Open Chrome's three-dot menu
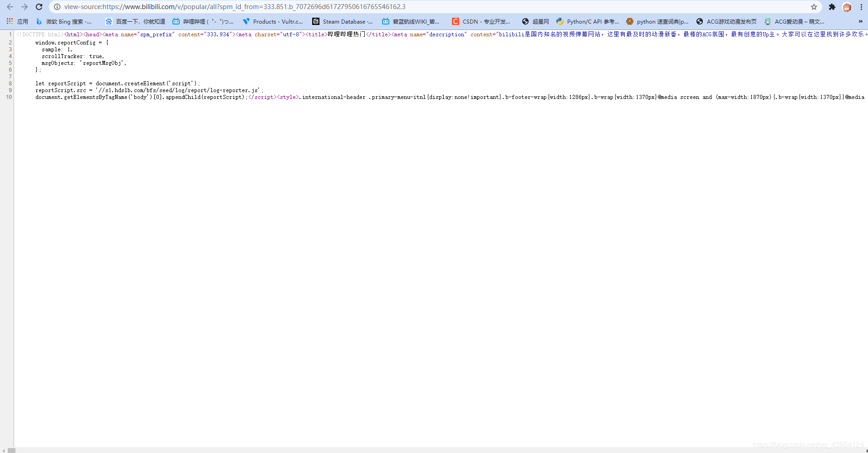The width and height of the screenshot is (868, 453). click(861, 7)
